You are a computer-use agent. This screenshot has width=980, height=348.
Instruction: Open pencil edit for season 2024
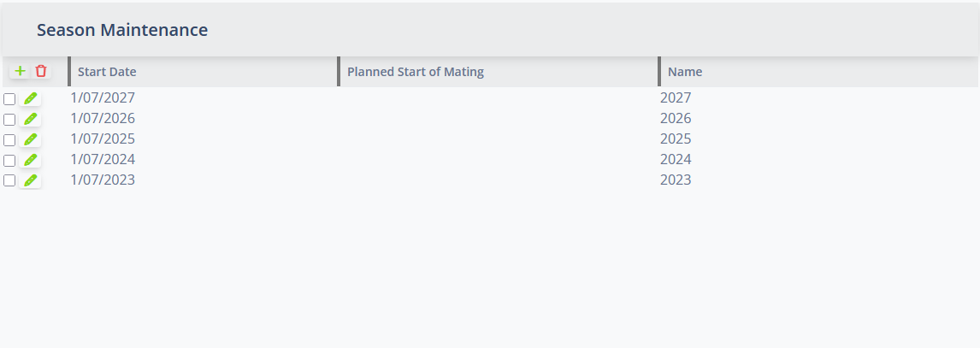31,160
